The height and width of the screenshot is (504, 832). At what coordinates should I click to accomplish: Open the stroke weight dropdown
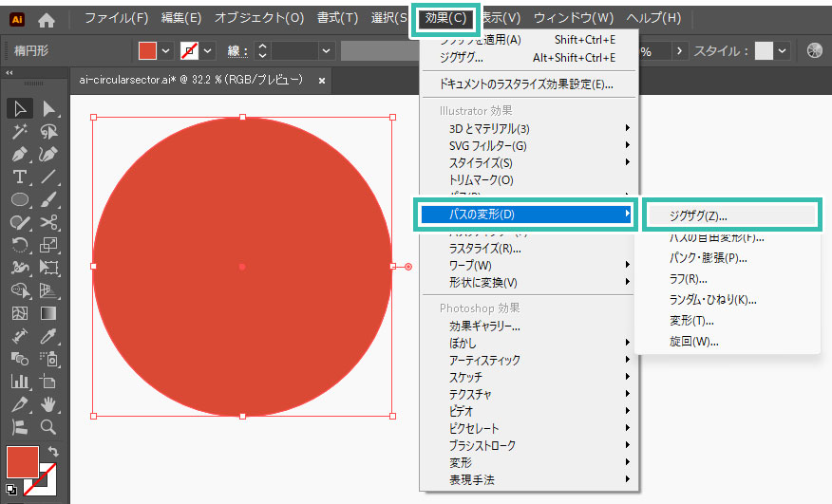[327, 51]
